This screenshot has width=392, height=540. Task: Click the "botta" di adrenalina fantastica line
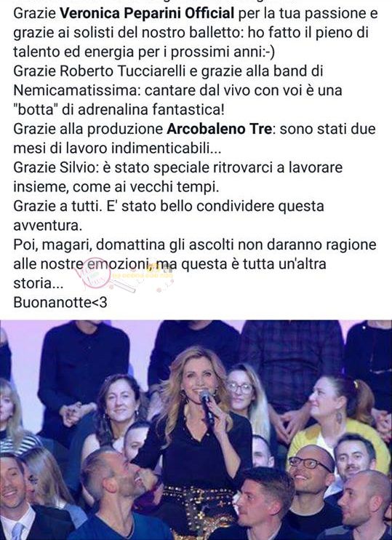[x=119, y=109]
